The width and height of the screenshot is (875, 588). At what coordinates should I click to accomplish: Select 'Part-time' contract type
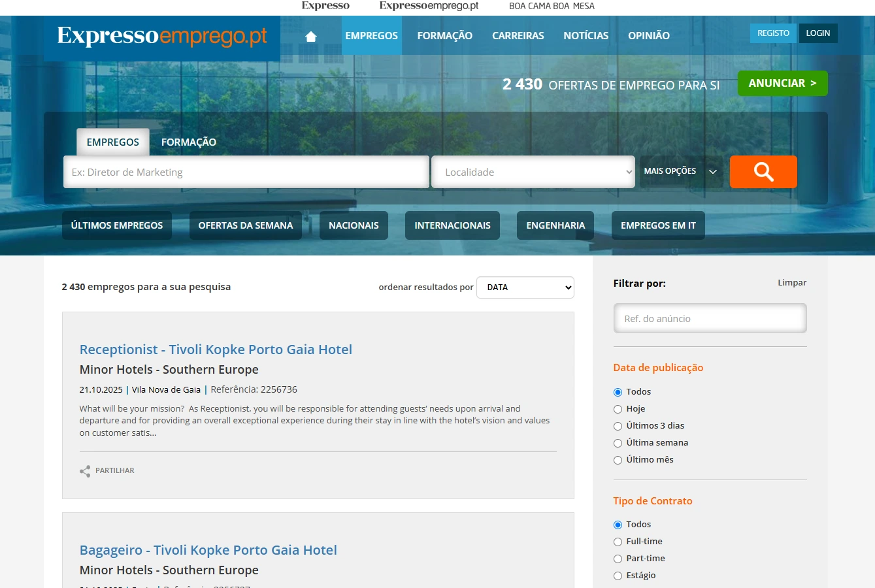tap(618, 559)
